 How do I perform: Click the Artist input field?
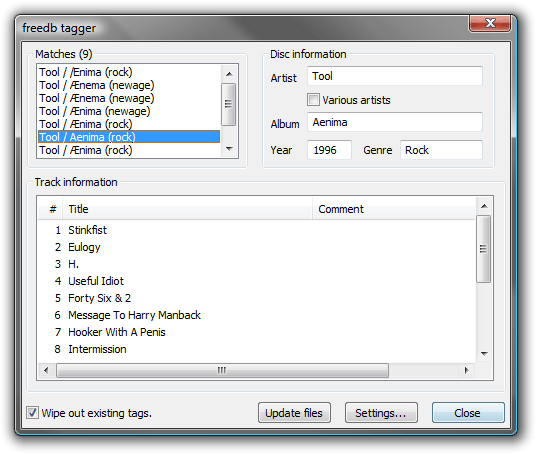pos(395,76)
